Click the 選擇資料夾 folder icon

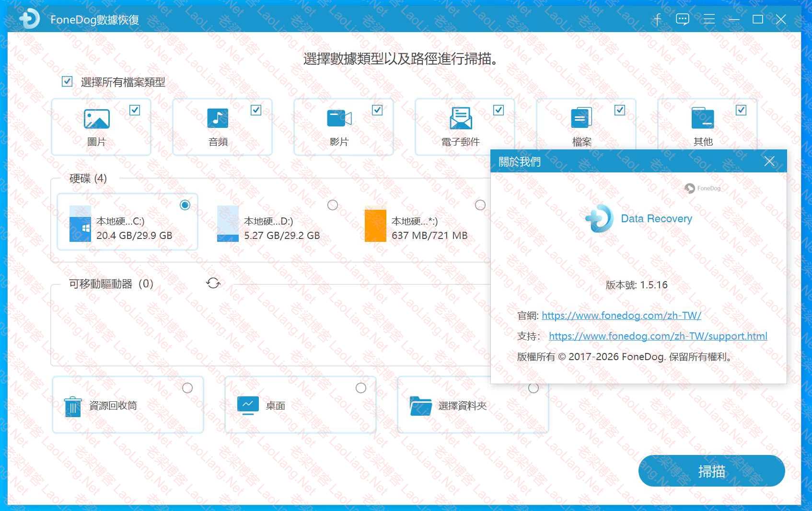(x=420, y=406)
